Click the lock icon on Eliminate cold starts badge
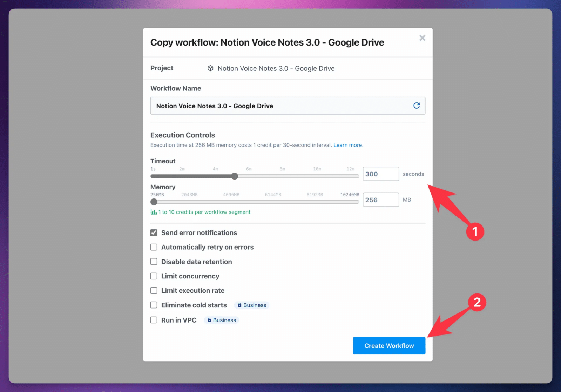Screen dimensions: 561x392 click(x=240, y=305)
